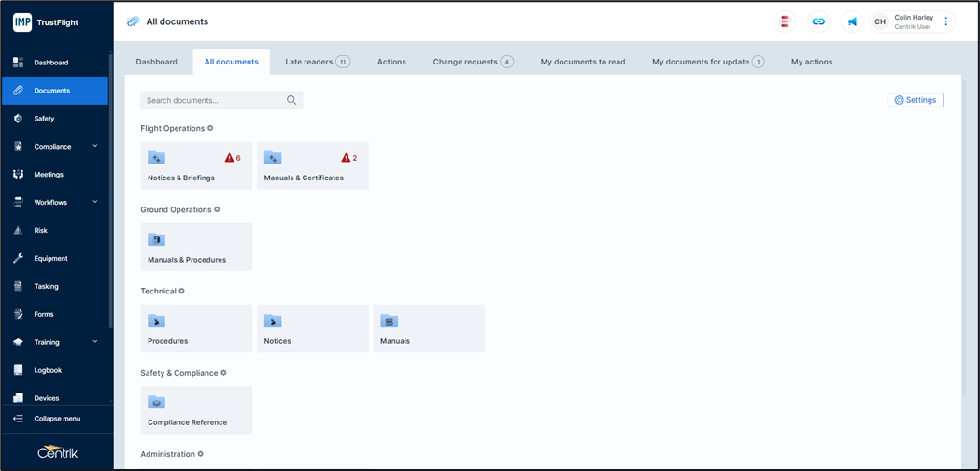Expand the Compliance sidebar submenu

coord(95,146)
